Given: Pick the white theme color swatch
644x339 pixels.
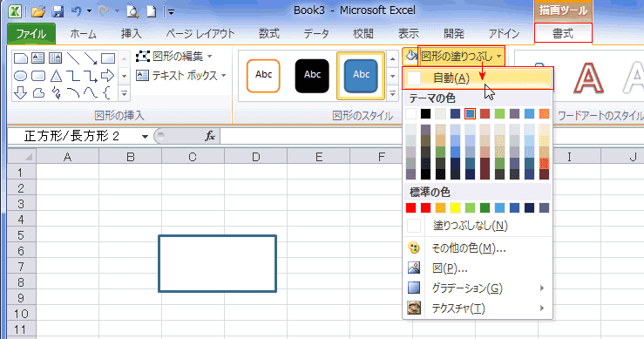Looking at the screenshot, I should pyautogui.click(x=410, y=114).
